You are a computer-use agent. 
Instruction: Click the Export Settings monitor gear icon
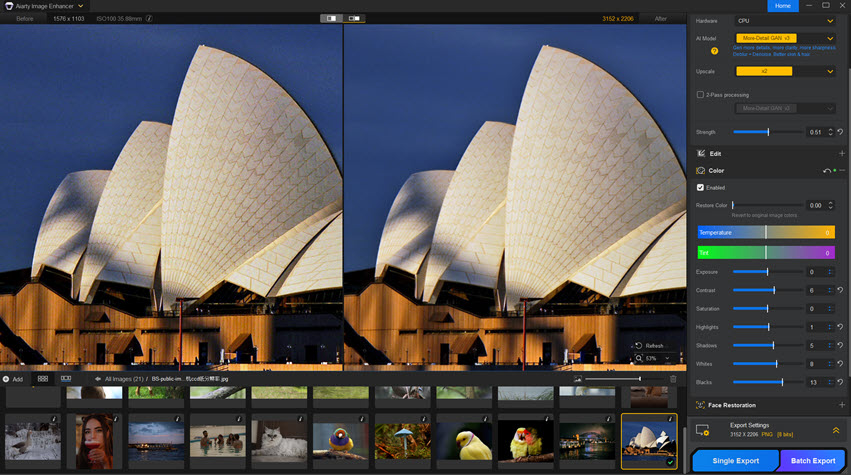(x=703, y=430)
